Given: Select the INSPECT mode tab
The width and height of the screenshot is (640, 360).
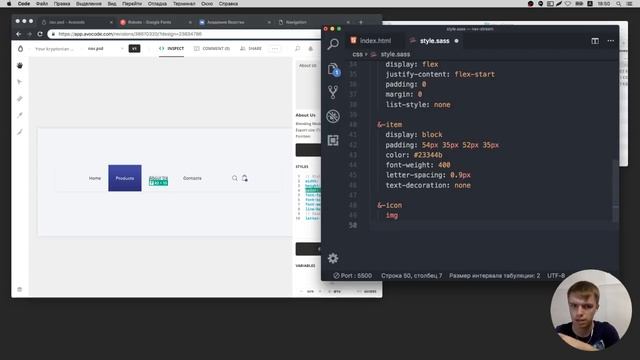Looking at the screenshot, I should click(171, 49).
